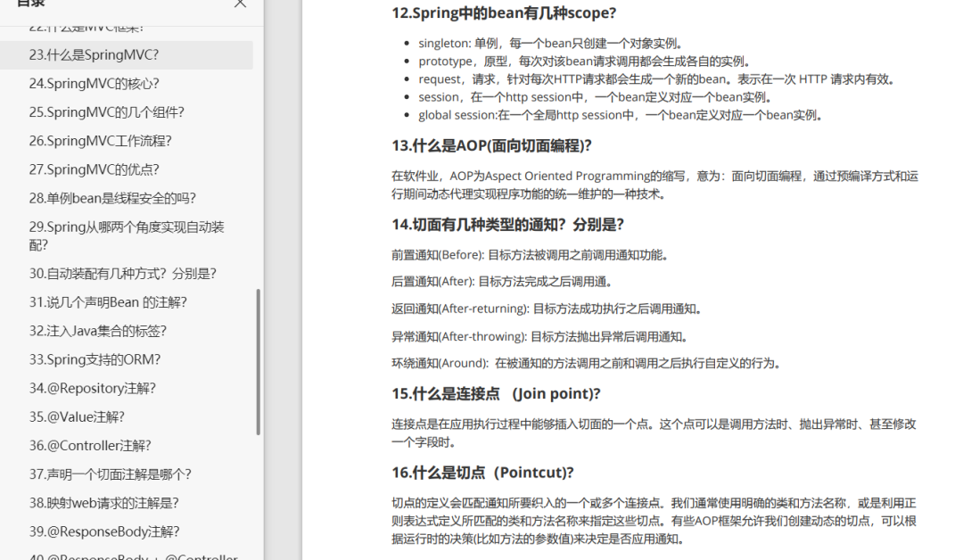The height and width of the screenshot is (560, 963).
Task: Go to 32.注入Java集合的标签?
Action: point(98,331)
